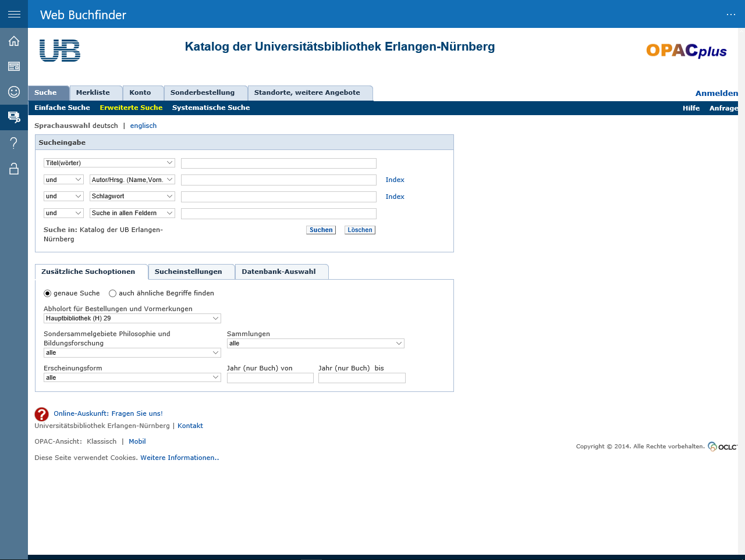Open the Index link for Schlagwort
The width and height of the screenshot is (745, 560).
point(395,197)
